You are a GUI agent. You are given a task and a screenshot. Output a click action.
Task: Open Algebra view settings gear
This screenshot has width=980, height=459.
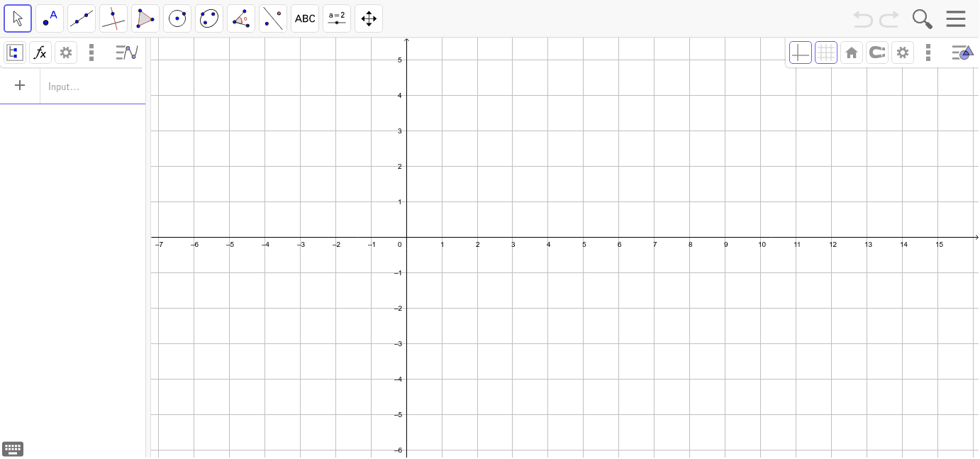66,52
